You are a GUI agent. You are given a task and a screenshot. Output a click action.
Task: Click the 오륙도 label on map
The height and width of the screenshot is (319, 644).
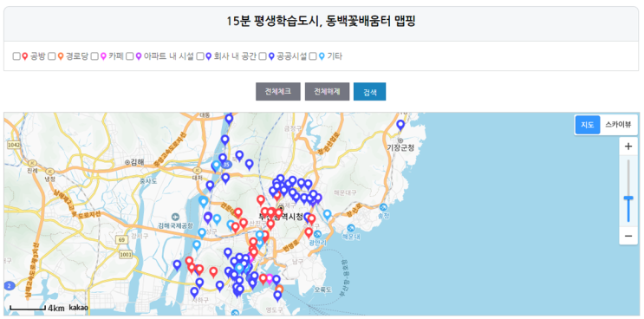point(322,290)
